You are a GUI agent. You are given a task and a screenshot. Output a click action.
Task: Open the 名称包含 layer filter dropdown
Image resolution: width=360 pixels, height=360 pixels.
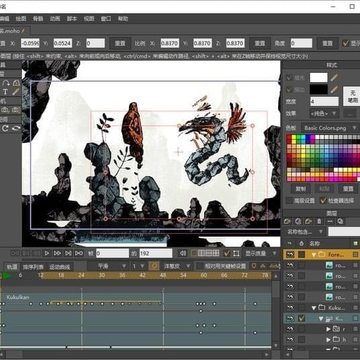pos(305,231)
